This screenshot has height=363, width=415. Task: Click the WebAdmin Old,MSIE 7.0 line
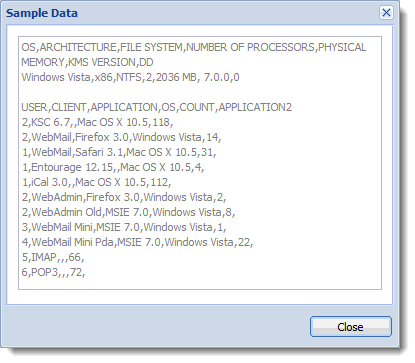tap(128, 212)
